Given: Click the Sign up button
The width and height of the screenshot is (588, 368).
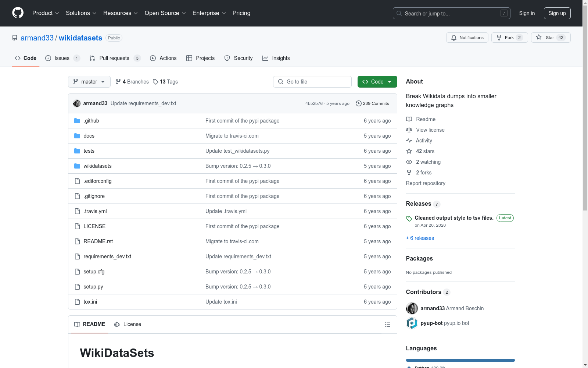Looking at the screenshot, I should (557, 13).
